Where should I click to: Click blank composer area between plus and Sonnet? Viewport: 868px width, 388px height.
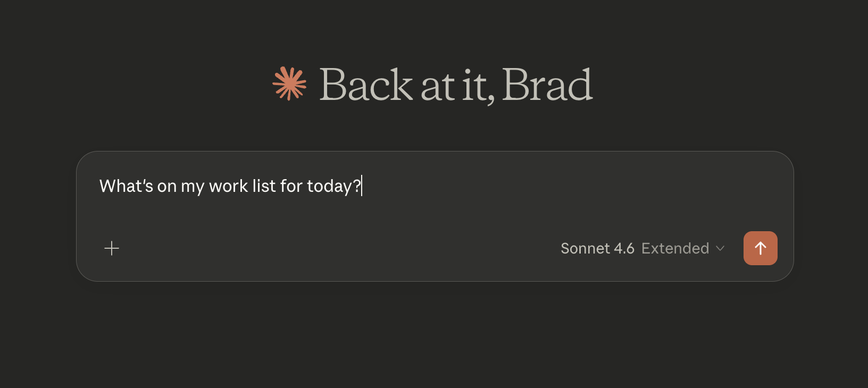[x=335, y=248]
